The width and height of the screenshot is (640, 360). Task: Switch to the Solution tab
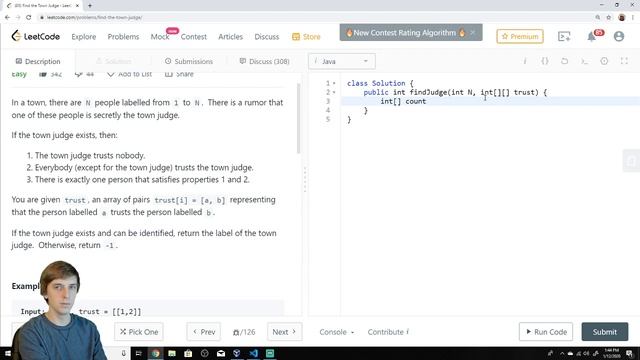pos(113,61)
